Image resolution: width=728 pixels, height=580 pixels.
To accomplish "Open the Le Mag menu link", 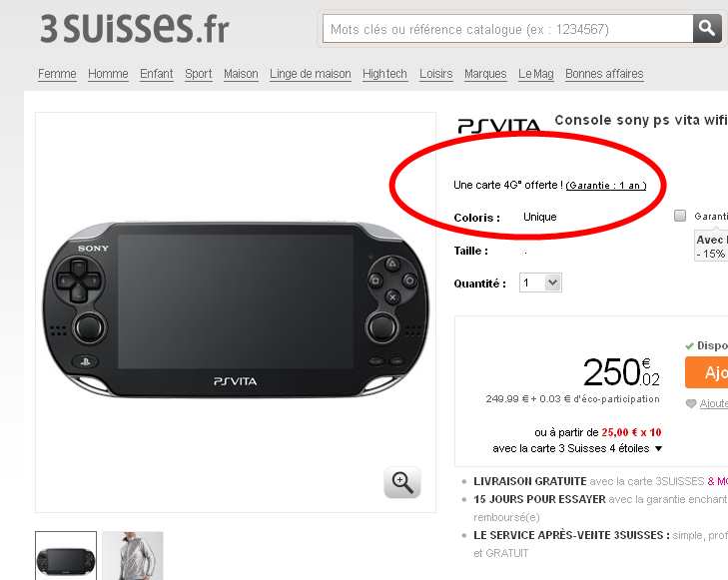I will click(536, 74).
